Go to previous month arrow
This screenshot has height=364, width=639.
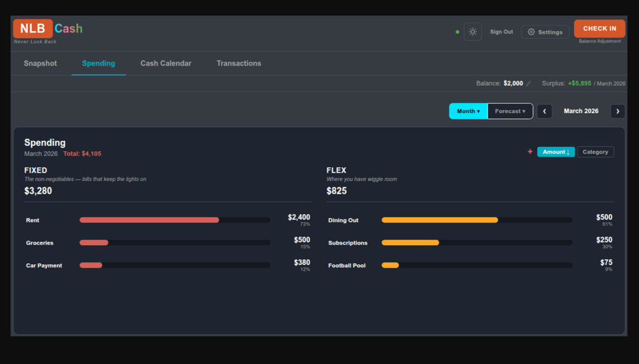[544, 111]
